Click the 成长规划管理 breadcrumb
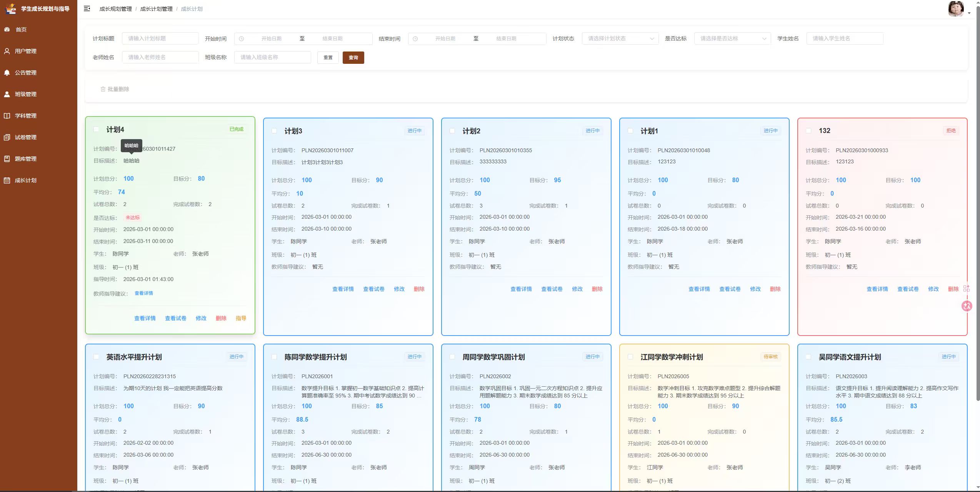Screen dimensions: 980x492 coord(115,9)
